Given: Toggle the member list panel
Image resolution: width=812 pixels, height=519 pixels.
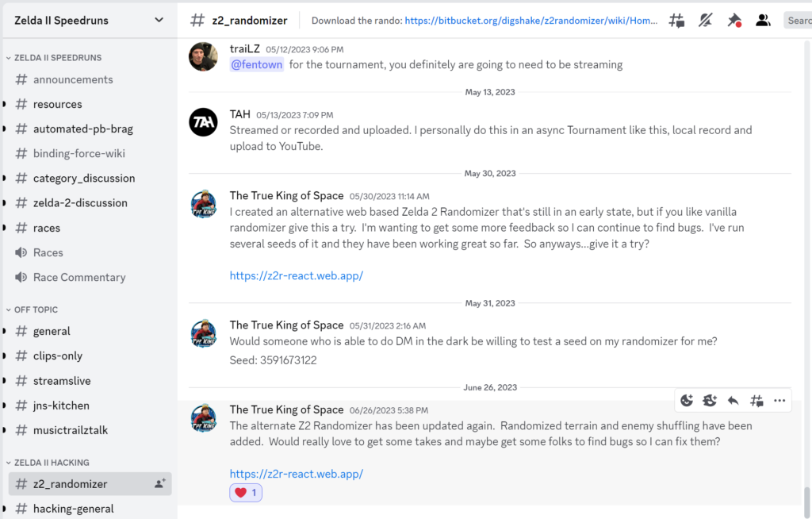Looking at the screenshot, I should tap(763, 21).
